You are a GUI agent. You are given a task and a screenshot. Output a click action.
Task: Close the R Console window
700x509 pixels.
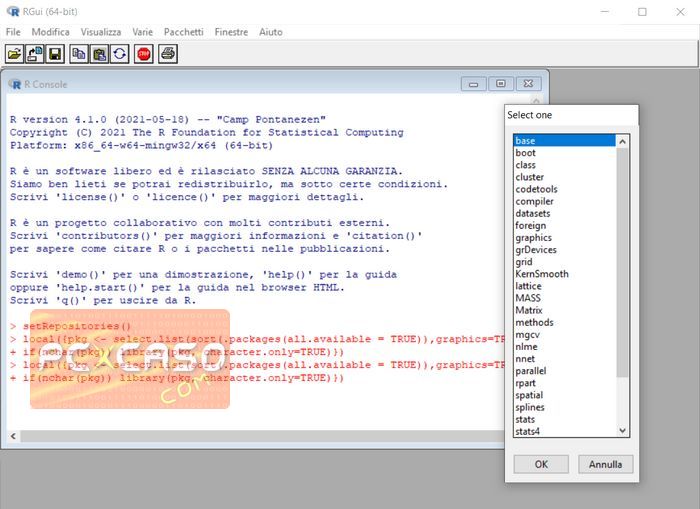(529, 84)
